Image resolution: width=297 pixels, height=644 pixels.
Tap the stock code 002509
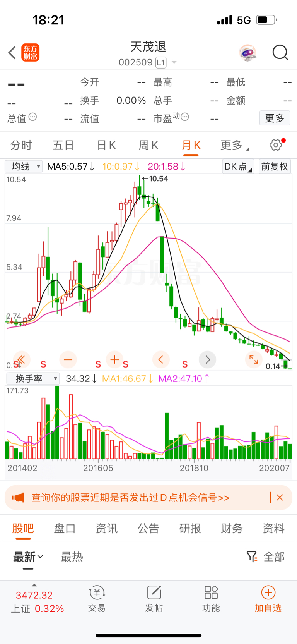(136, 62)
